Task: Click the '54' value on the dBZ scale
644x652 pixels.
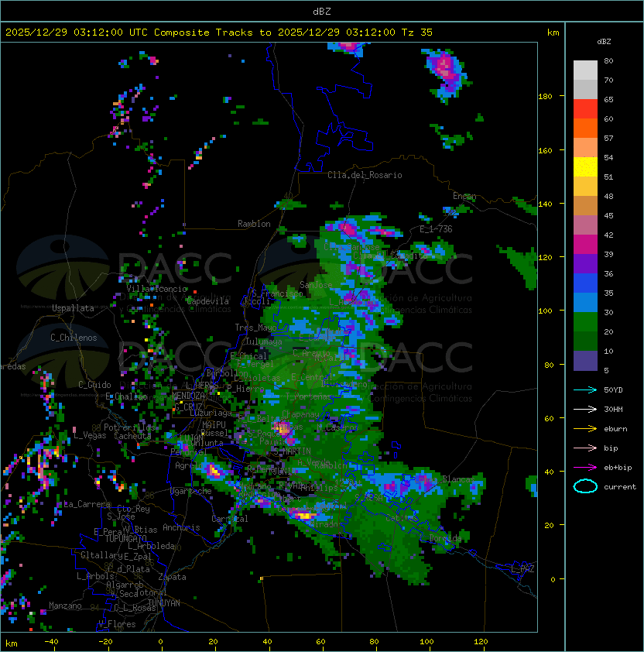Action: (608, 158)
